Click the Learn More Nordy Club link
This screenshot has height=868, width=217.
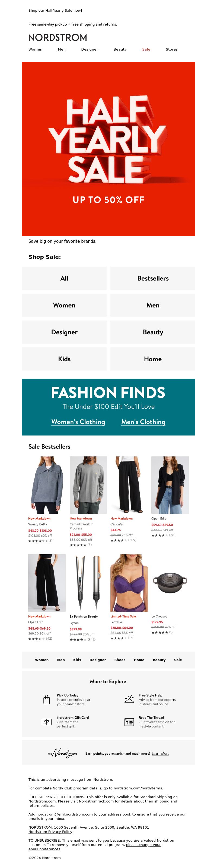[x=161, y=754]
